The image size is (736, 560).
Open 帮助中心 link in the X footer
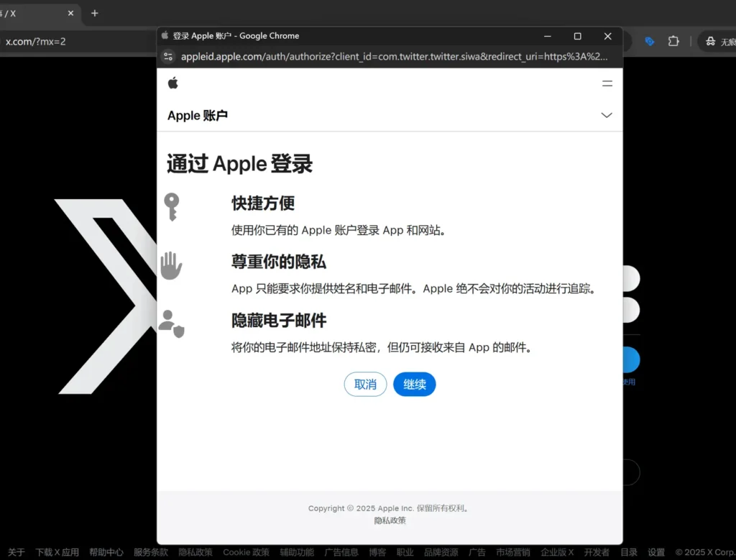pos(106,553)
